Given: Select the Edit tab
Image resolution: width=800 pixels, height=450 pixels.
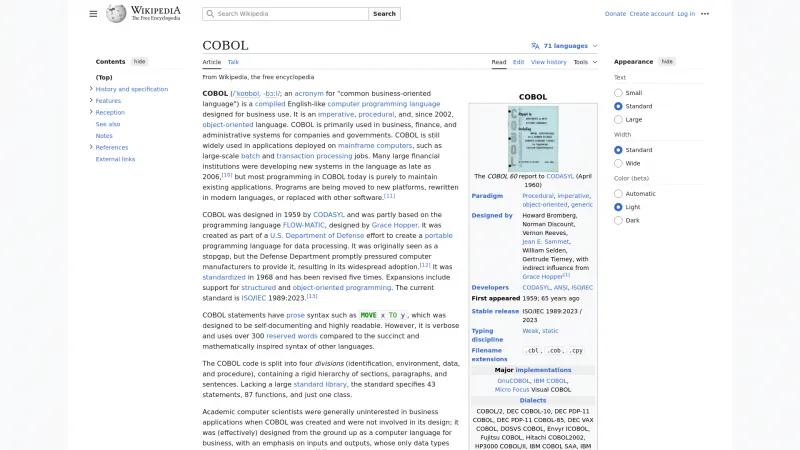Looking at the screenshot, I should tap(518, 62).
